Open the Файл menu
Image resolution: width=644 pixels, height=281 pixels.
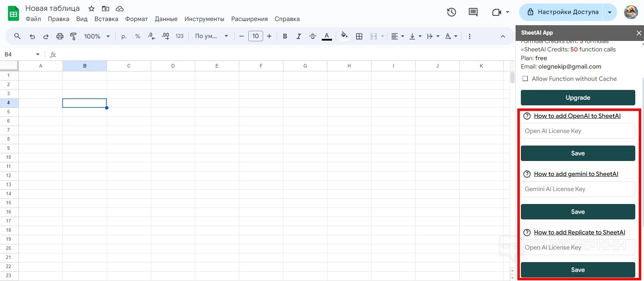click(x=33, y=19)
